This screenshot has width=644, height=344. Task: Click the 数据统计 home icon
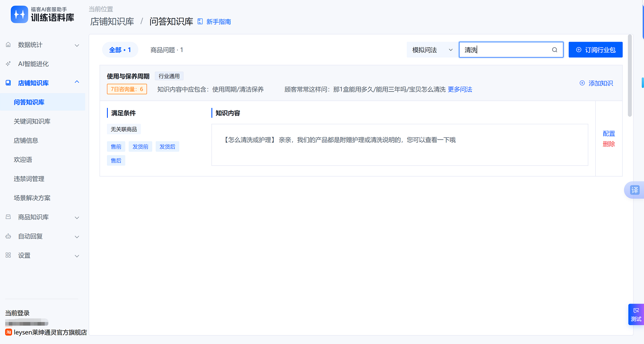(x=8, y=45)
